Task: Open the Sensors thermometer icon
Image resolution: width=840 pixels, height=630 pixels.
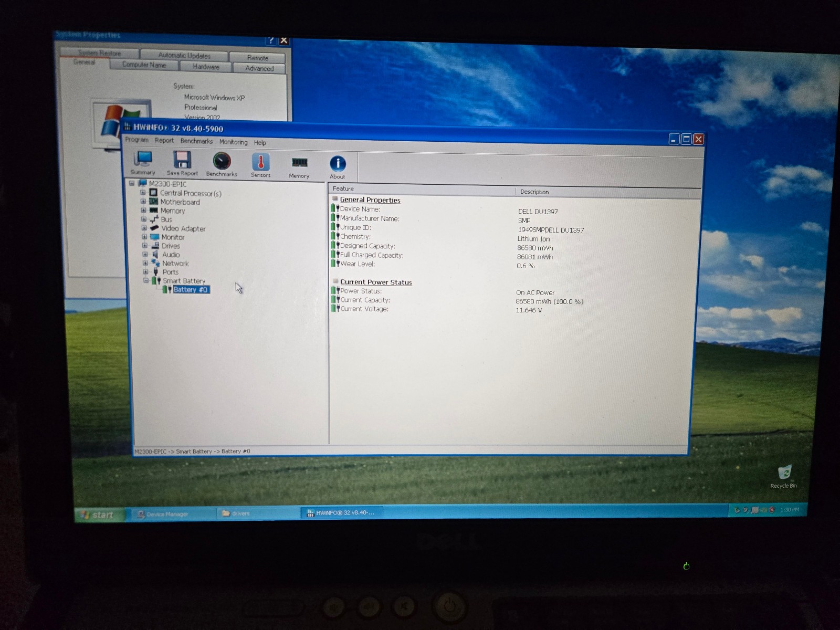Action: pyautogui.click(x=260, y=162)
